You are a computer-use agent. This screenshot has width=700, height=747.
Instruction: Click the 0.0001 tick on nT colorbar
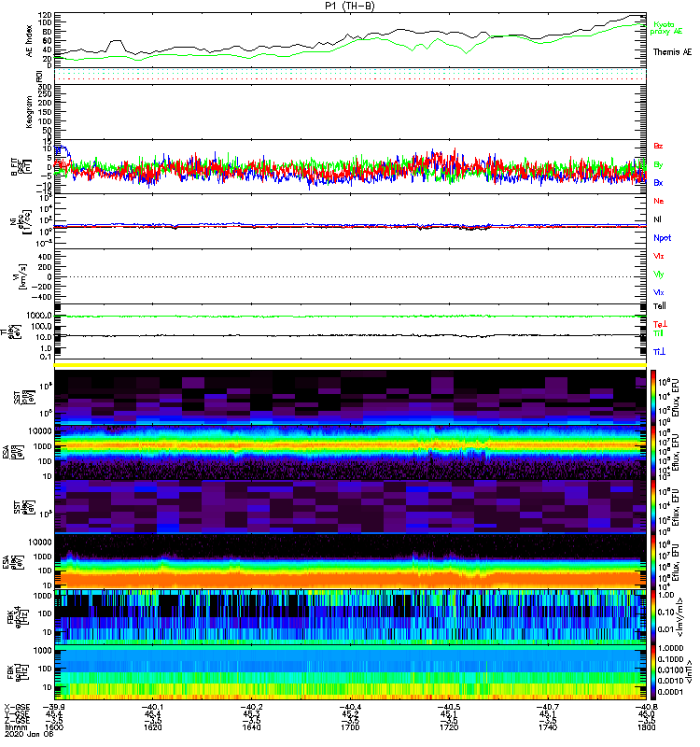coord(670,692)
